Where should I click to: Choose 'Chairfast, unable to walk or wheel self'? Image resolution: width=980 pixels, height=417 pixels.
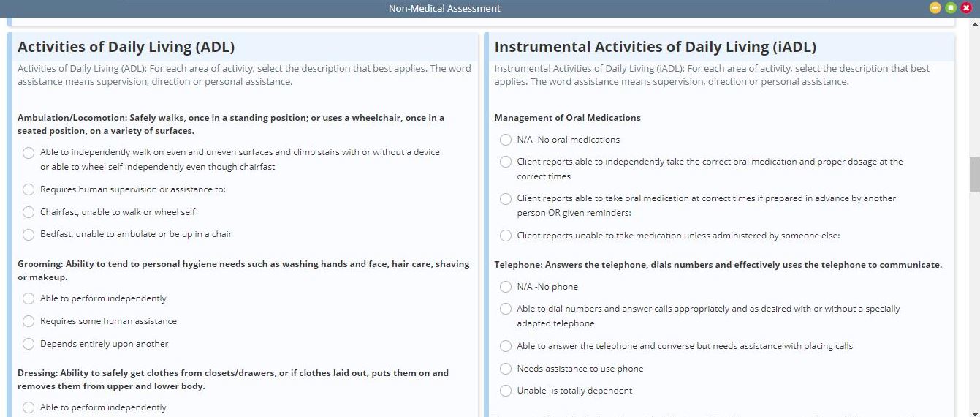tap(29, 212)
